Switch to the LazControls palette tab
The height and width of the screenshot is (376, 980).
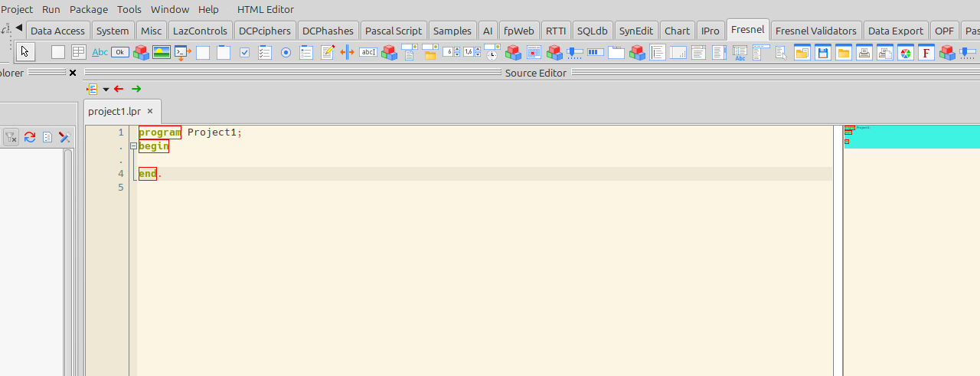[x=200, y=31]
